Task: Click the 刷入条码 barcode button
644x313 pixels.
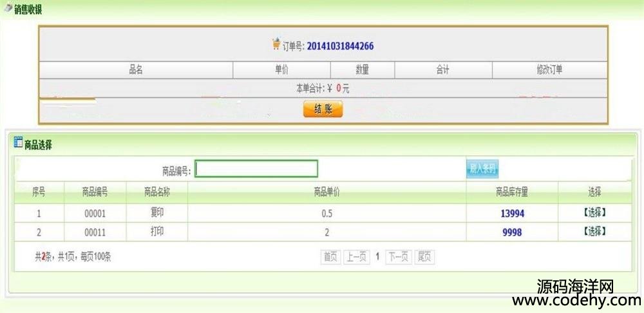Action: click(482, 169)
